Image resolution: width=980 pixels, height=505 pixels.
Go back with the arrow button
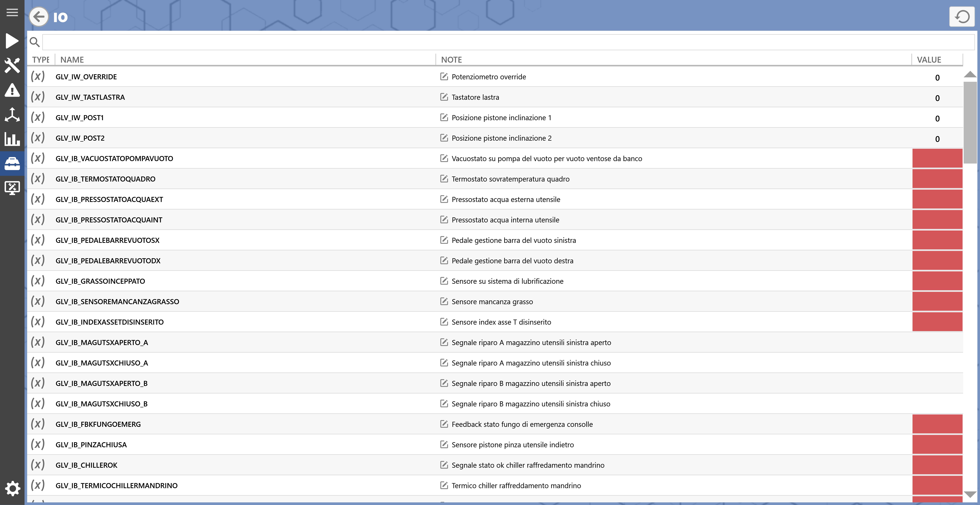pyautogui.click(x=39, y=17)
